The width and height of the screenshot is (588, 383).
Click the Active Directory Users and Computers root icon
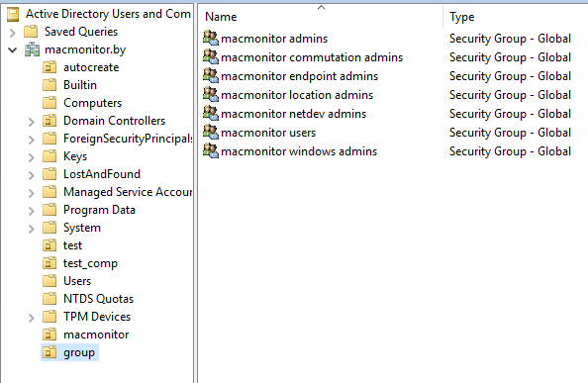tap(13, 14)
